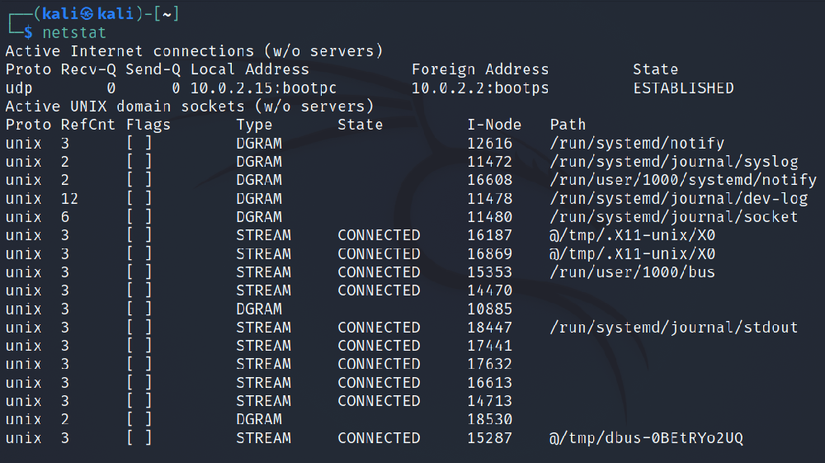825x463 pixels.
Task: Click the @/tmp/dbus-0BEtRYo2UQ socket path
Action: (646, 438)
